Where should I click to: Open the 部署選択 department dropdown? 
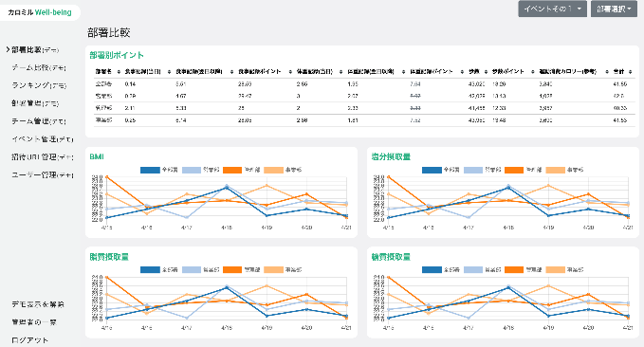614,9
